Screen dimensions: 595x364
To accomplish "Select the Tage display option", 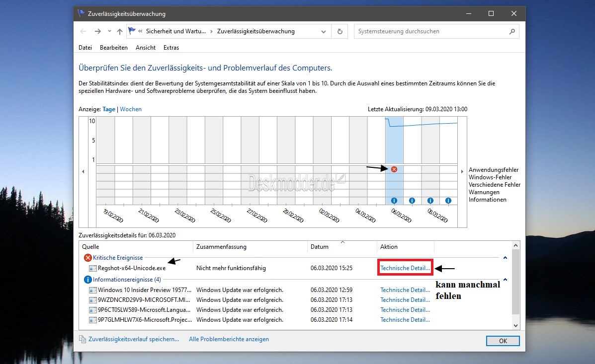I will coord(109,109).
